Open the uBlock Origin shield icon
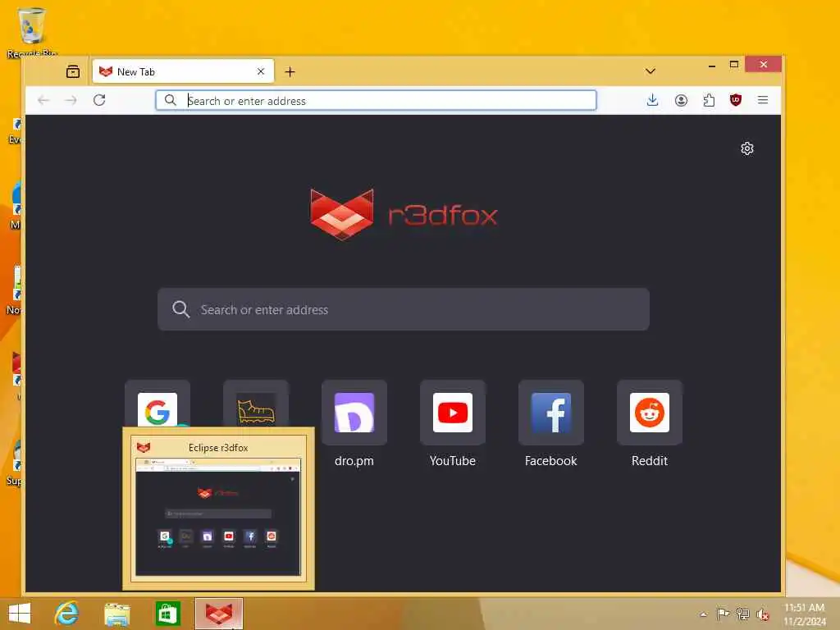This screenshot has height=630, width=840. click(x=736, y=100)
